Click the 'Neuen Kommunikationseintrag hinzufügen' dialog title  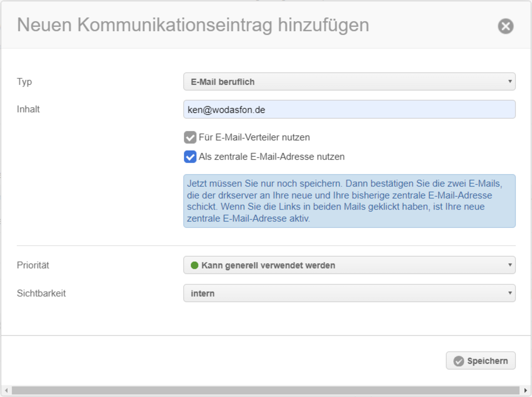pos(193,25)
